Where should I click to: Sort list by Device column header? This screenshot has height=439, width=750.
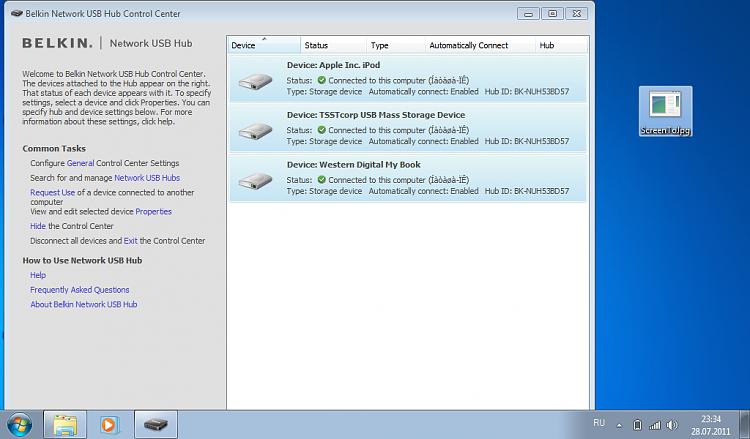click(x=264, y=45)
